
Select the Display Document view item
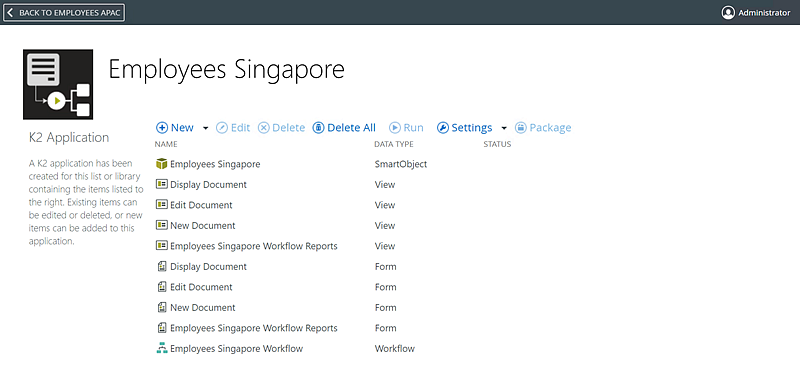click(x=208, y=185)
